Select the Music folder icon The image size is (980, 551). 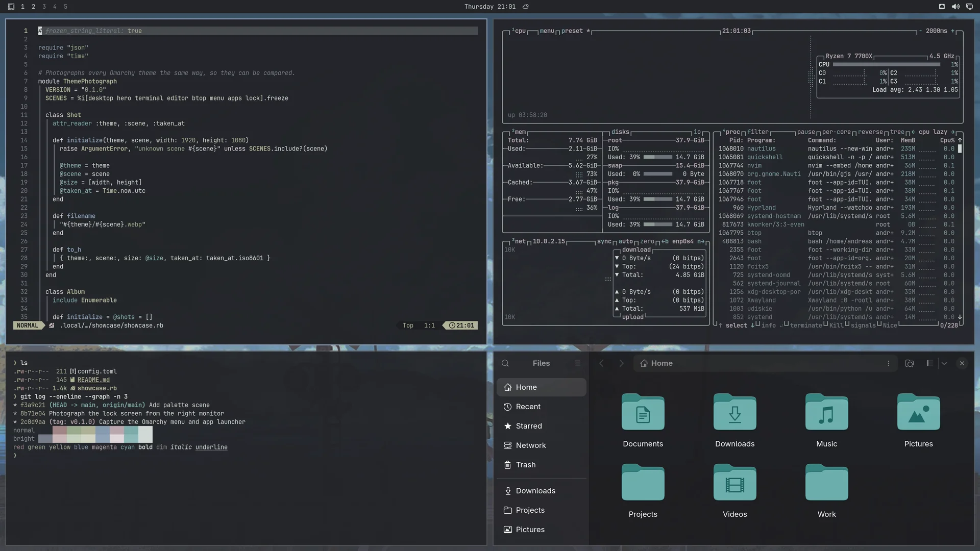tap(827, 412)
